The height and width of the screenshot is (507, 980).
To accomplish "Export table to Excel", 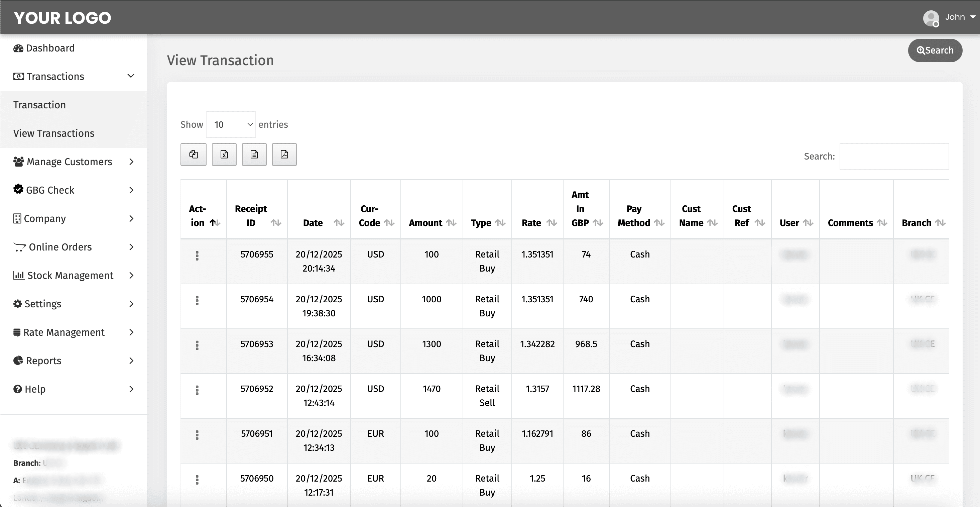I will pyautogui.click(x=224, y=154).
